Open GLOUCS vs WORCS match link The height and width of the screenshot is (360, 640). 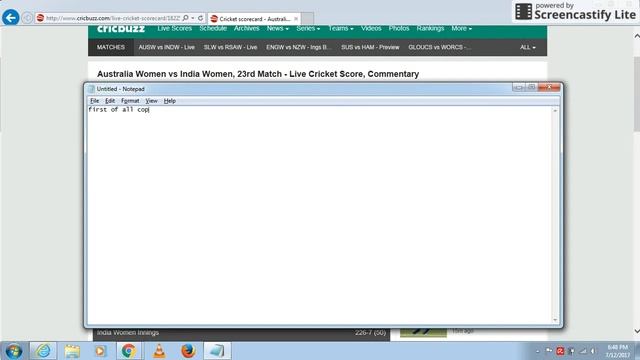(x=440, y=47)
